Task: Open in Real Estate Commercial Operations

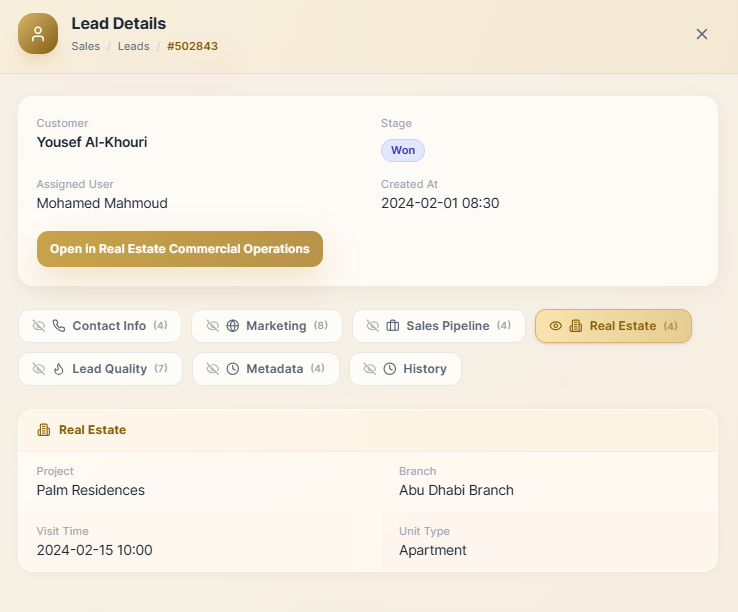Action: pos(180,249)
